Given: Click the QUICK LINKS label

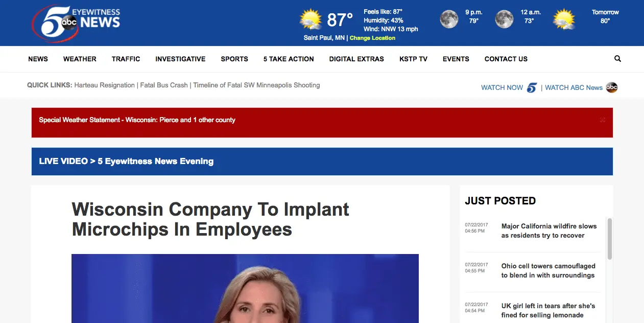Looking at the screenshot, I should click(50, 85).
